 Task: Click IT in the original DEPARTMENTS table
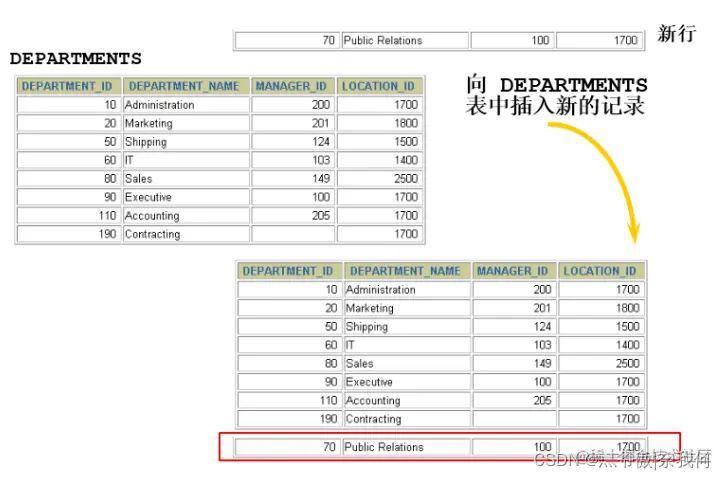pyautogui.click(x=129, y=160)
